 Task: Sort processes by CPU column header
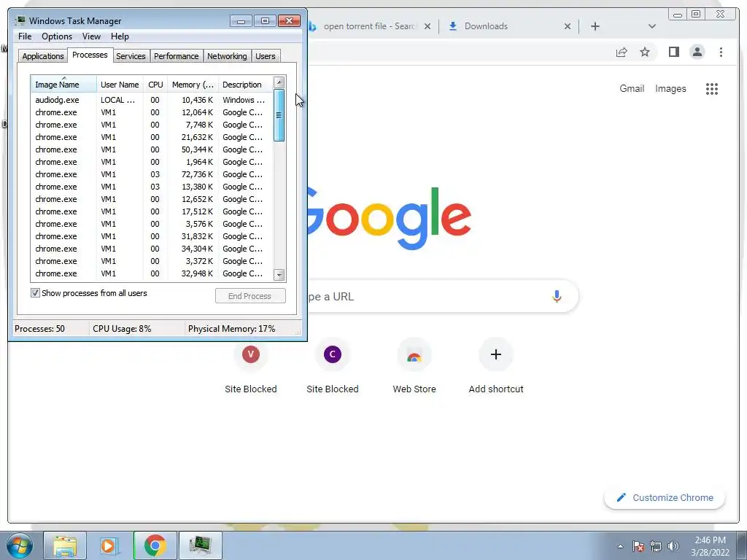(x=155, y=85)
